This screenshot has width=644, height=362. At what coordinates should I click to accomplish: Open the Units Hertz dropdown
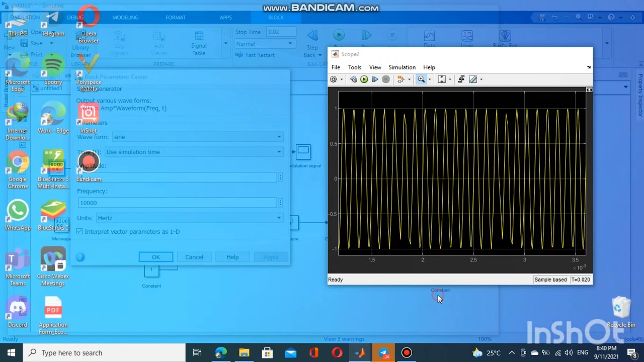[190, 218]
